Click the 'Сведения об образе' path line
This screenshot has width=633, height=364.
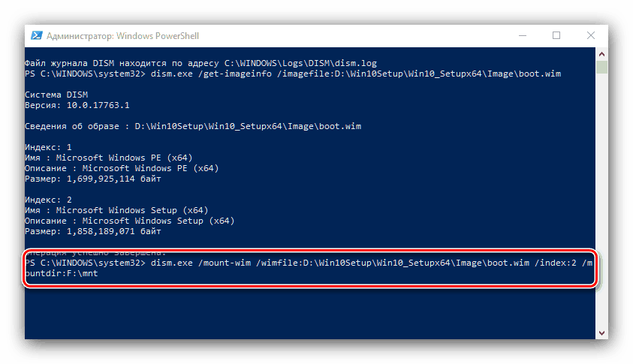coord(192,127)
